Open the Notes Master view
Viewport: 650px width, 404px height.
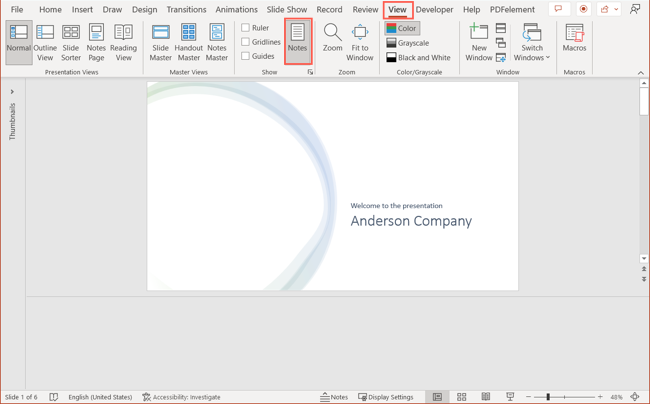(x=217, y=43)
